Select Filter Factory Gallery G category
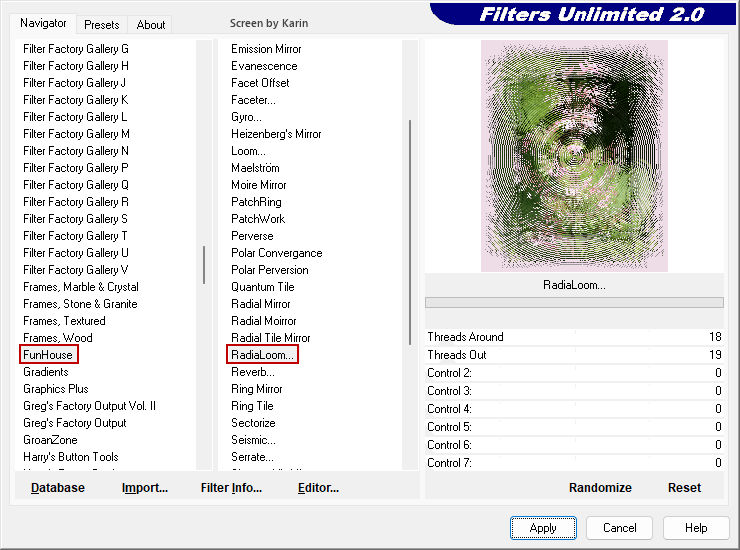 [76, 49]
